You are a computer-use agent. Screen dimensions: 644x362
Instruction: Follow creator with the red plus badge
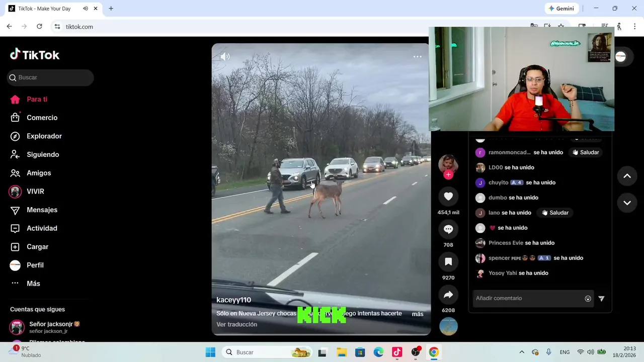tap(448, 175)
